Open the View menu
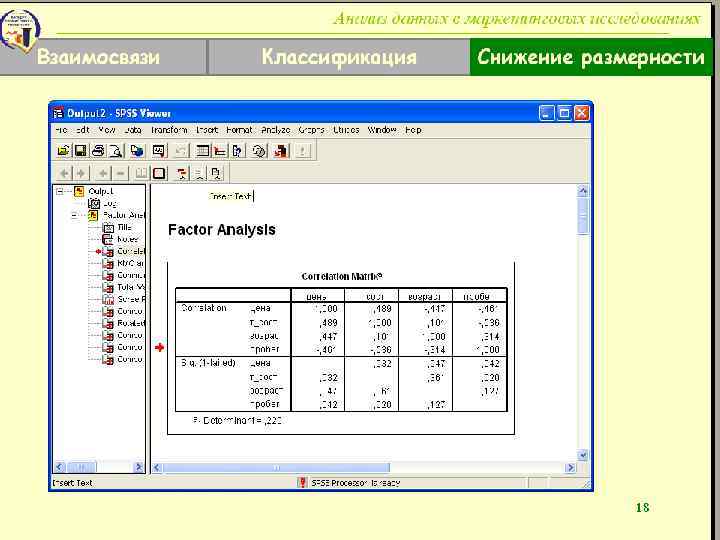Screen dimensions: 720x540 [107, 130]
